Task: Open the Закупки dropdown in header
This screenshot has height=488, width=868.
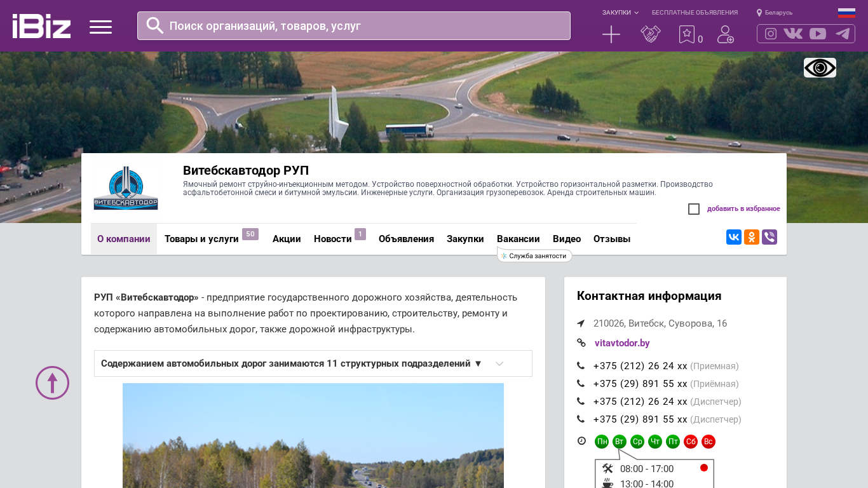Action: coord(620,13)
